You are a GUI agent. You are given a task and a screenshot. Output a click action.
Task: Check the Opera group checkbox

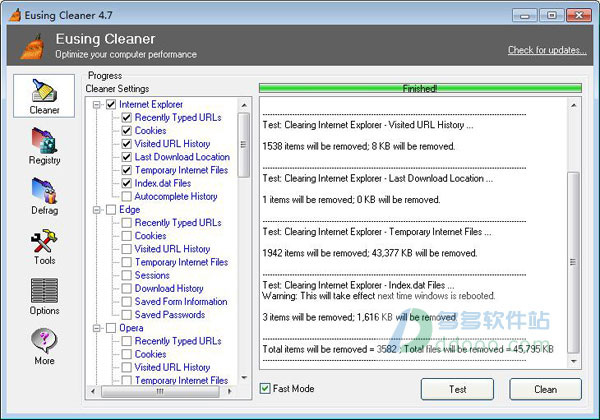coord(111,328)
